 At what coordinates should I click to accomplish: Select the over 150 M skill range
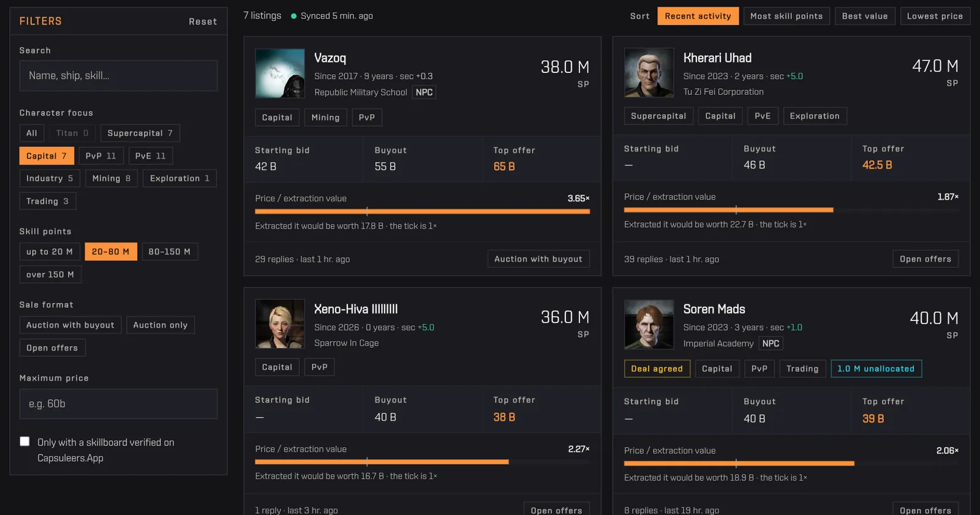(50, 275)
